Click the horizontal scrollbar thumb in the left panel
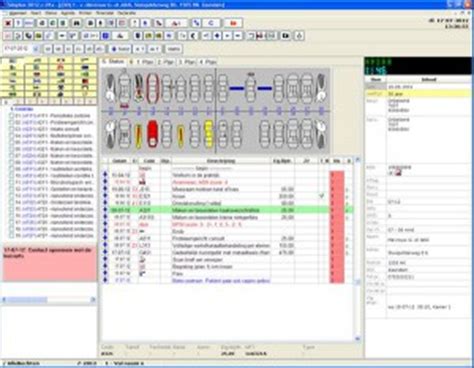Image resolution: width=474 pixels, height=368 pixels. point(27,300)
